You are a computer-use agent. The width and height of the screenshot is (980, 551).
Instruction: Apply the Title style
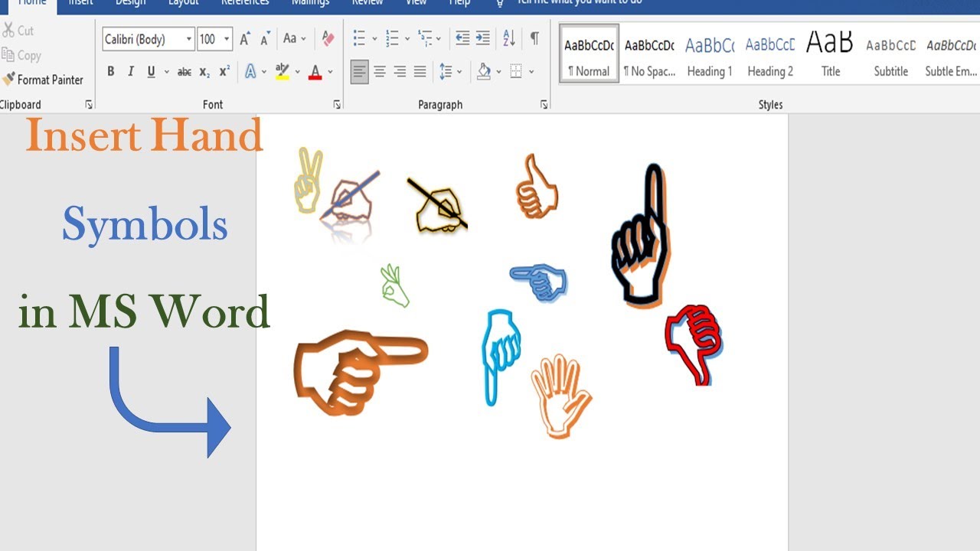(x=831, y=54)
